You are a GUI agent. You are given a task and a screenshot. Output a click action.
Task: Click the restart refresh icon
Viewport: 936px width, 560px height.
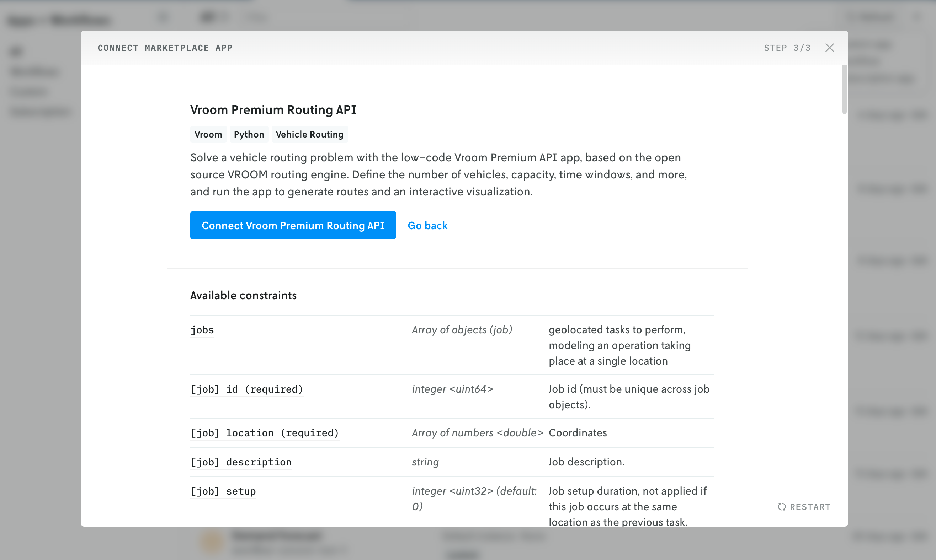coord(782,506)
